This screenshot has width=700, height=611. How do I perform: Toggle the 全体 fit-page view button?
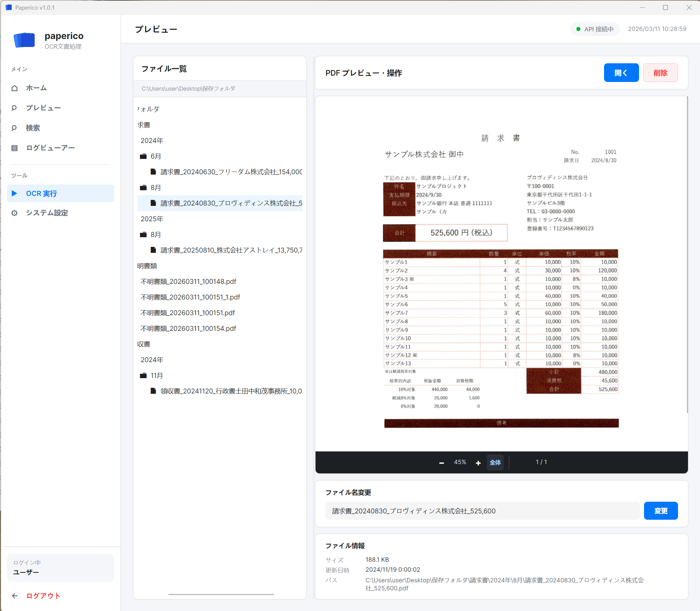495,463
